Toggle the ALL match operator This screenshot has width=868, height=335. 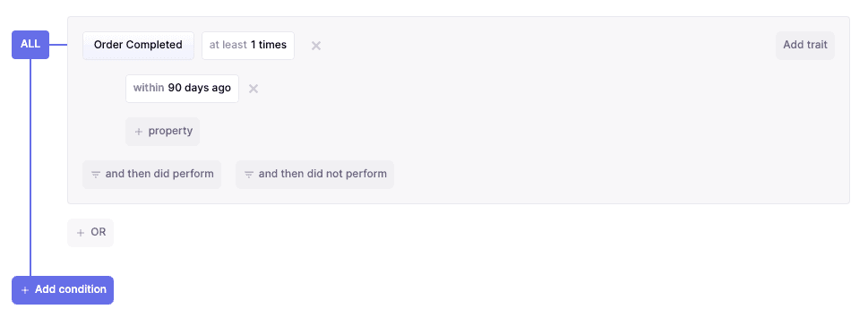(30, 44)
